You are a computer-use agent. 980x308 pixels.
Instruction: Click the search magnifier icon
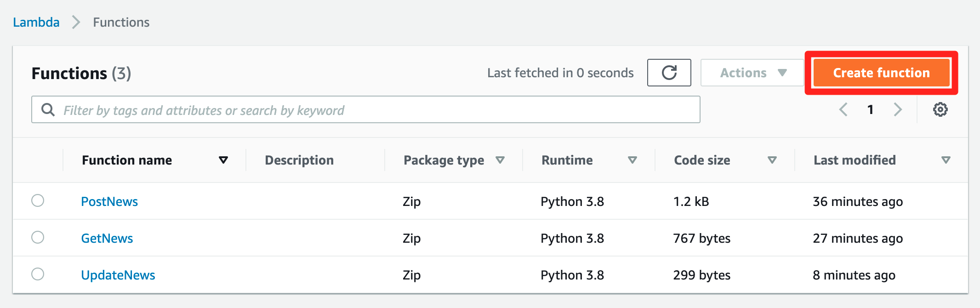point(48,109)
